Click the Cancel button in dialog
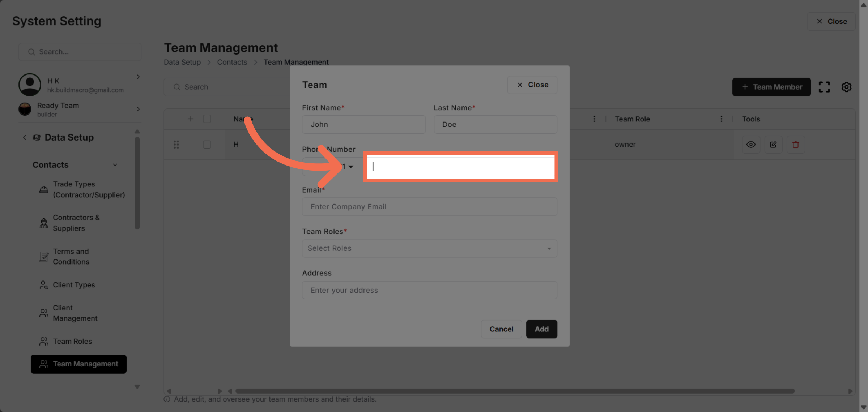 coord(501,329)
